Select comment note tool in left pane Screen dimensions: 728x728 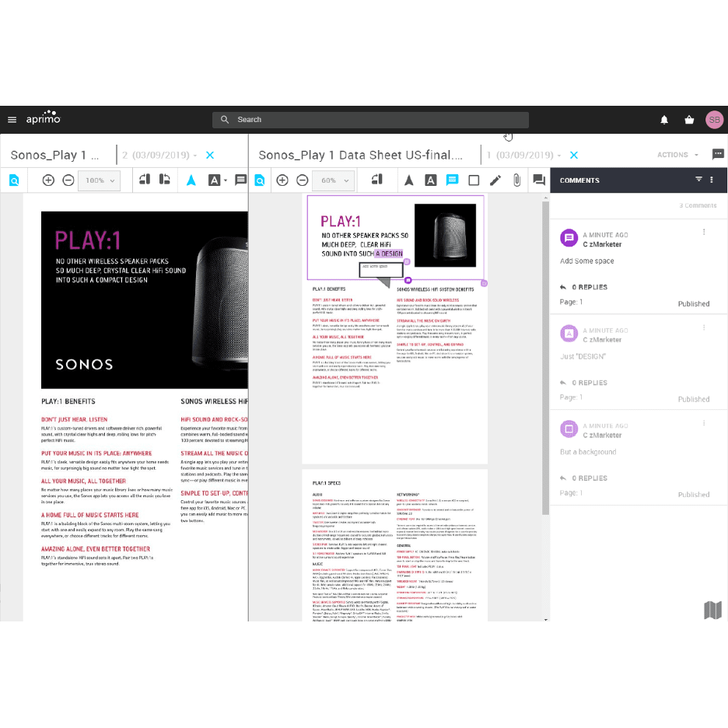tap(240, 180)
